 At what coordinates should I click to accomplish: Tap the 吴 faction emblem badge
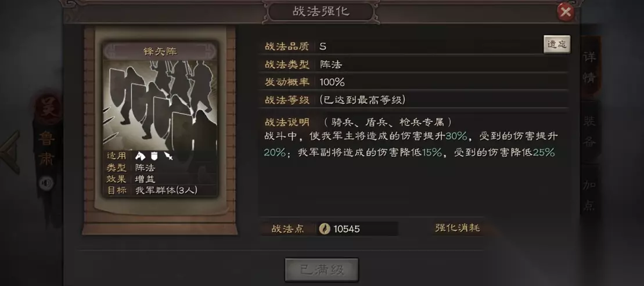(46, 108)
